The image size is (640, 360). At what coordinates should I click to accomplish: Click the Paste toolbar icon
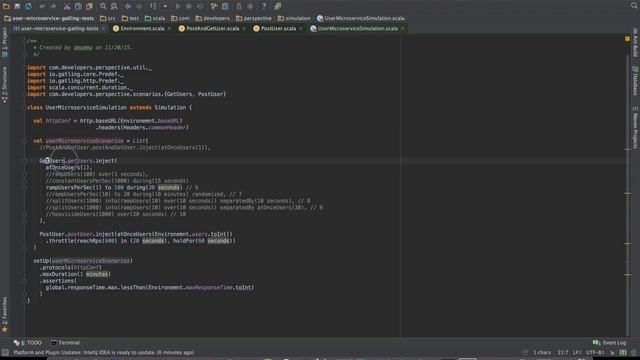point(89,6)
